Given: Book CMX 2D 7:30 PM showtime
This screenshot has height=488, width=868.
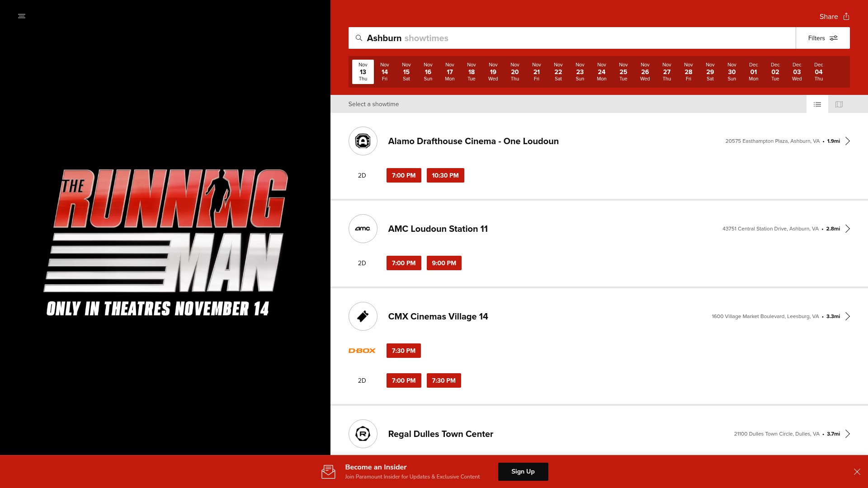Looking at the screenshot, I should [444, 380].
